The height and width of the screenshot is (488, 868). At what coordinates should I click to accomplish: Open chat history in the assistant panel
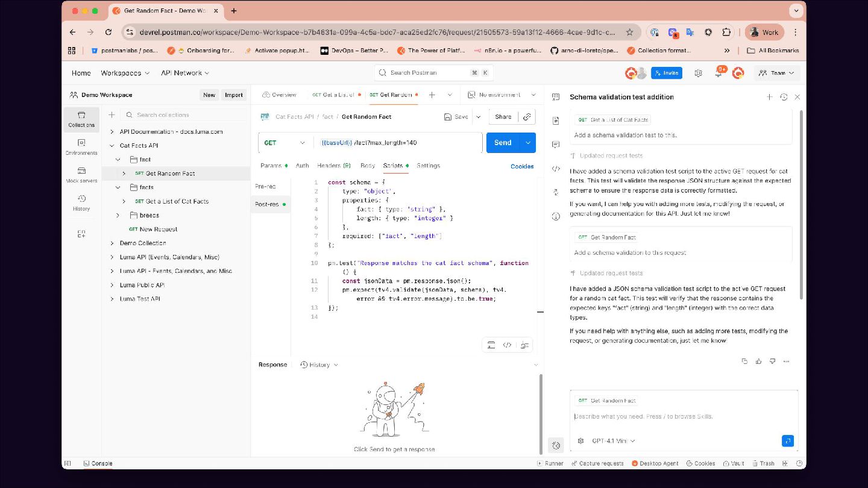[x=784, y=97]
